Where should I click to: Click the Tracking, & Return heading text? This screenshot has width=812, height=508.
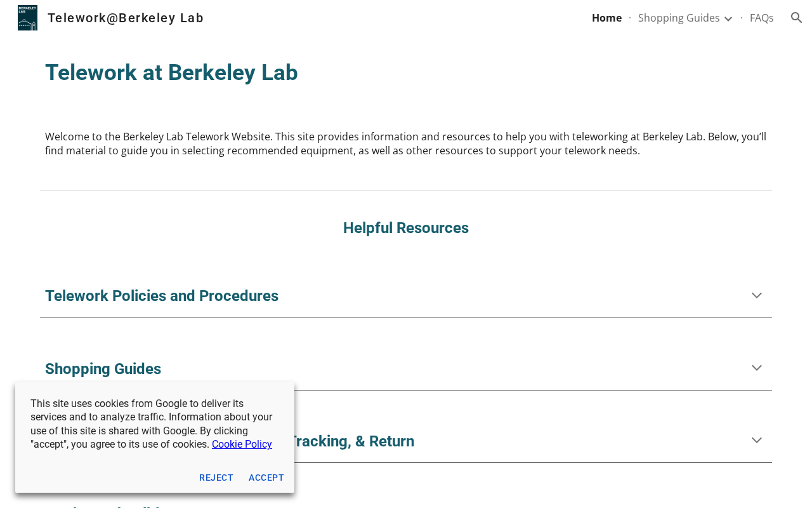(x=353, y=441)
